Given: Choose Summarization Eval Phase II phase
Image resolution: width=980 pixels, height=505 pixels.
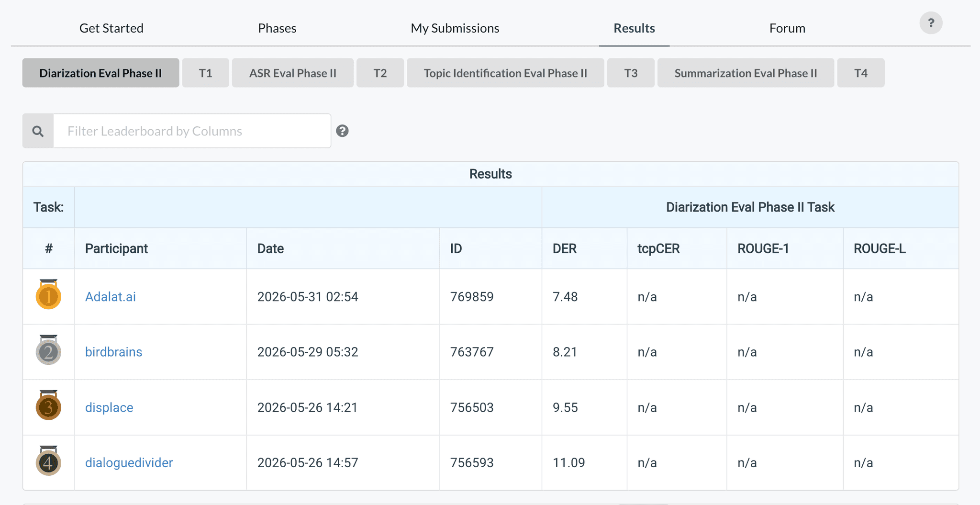Looking at the screenshot, I should [746, 73].
